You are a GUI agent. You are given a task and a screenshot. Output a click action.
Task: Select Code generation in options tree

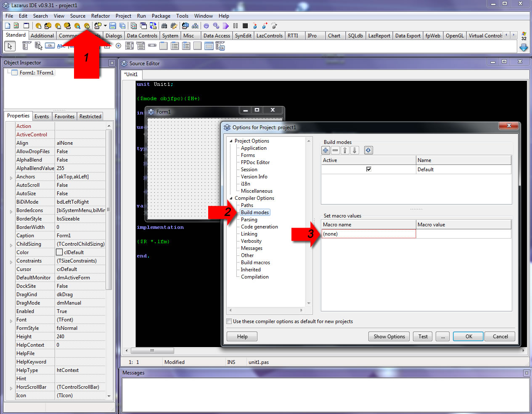pyautogui.click(x=259, y=227)
